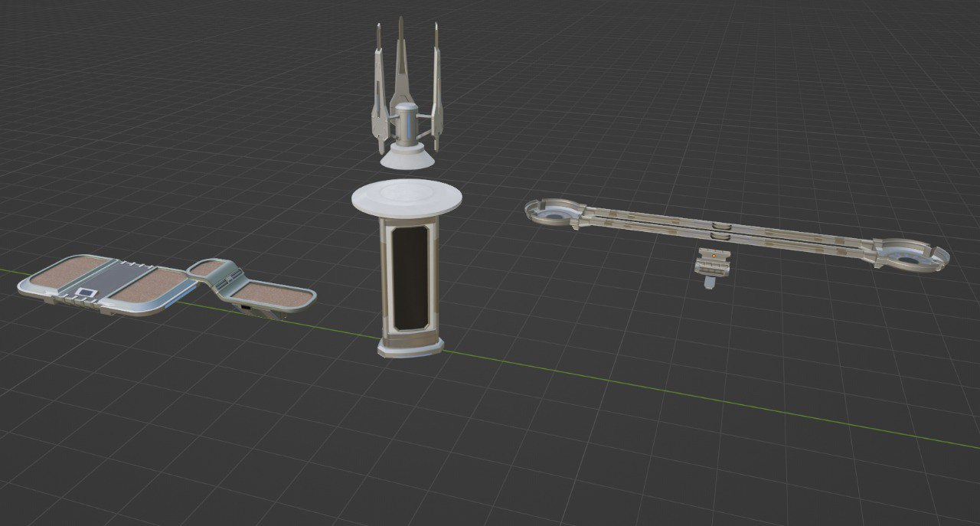The width and height of the screenshot is (980, 526).
Task: Select the three-spired antenna model above the pillar
Action: [407, 93]
